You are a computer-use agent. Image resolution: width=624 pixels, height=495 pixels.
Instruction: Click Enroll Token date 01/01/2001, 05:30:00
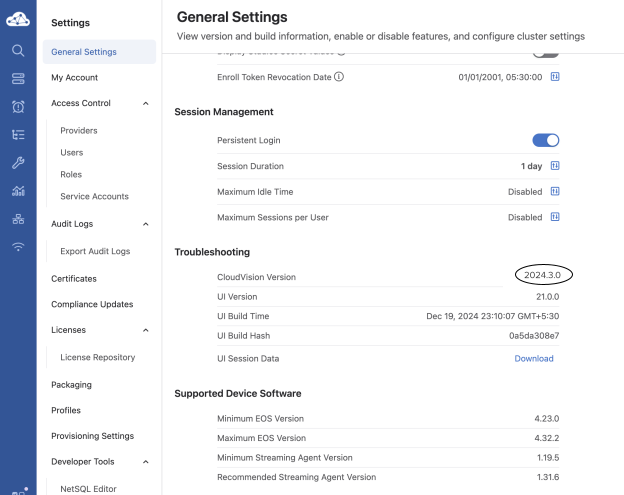coord(500,77)
